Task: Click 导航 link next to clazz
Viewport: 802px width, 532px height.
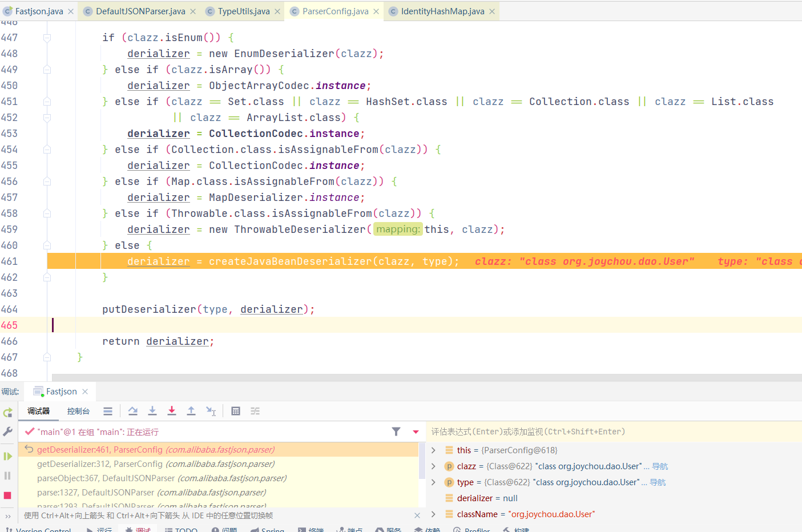Action: [x=660, y=466]
